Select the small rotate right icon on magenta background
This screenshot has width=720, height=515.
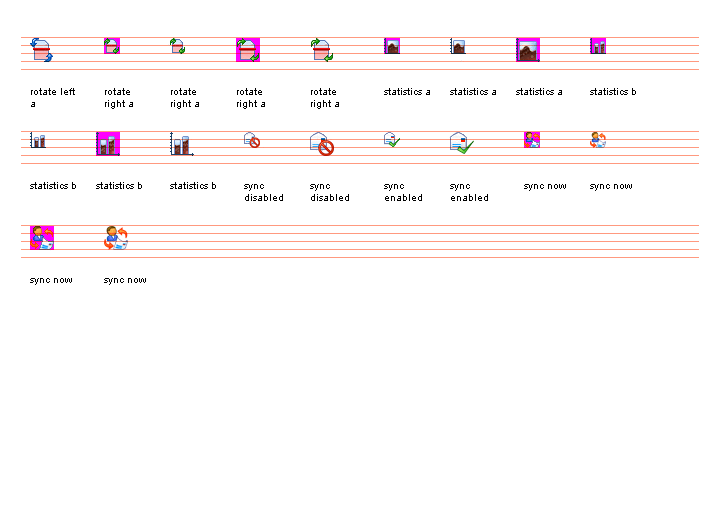click(x=112, y=46)
